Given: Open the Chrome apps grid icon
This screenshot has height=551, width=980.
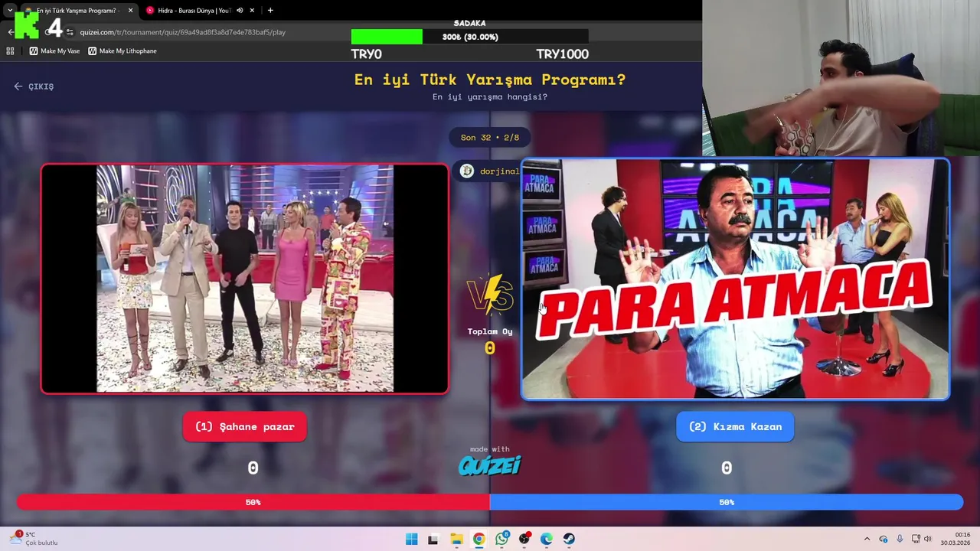Looking at the screenshot, I should click(x=10, y=51).
